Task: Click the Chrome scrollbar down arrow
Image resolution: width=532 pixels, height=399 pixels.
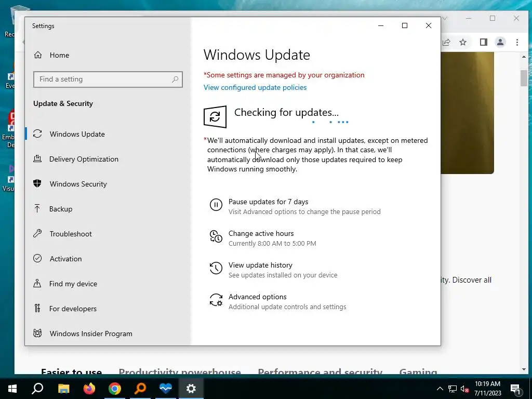Action: click(x=524, y=369)
